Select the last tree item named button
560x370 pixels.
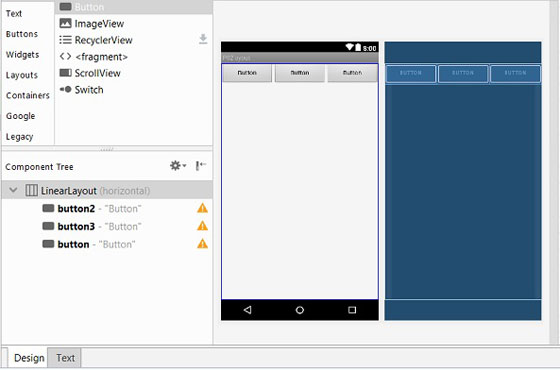pyautogui.click(x=107, y=244)
